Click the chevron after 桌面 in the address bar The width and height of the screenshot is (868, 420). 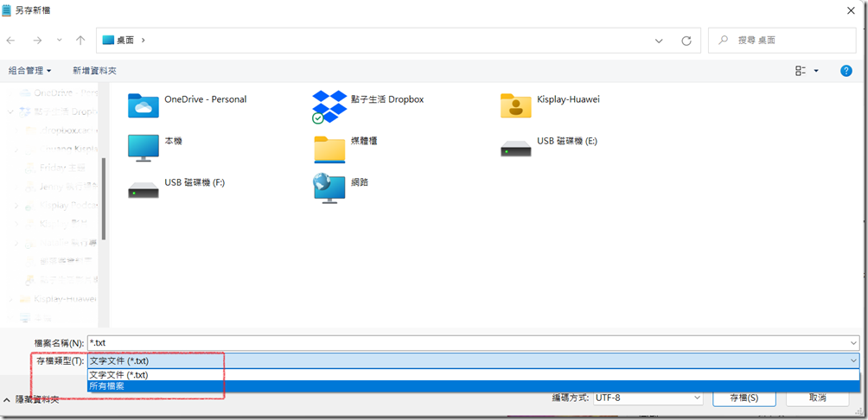tap(144, 41)
